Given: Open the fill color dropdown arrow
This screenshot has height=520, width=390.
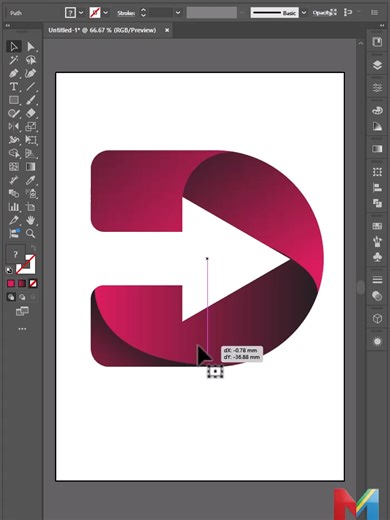Looking at the screenshot, I should [81, 13].
